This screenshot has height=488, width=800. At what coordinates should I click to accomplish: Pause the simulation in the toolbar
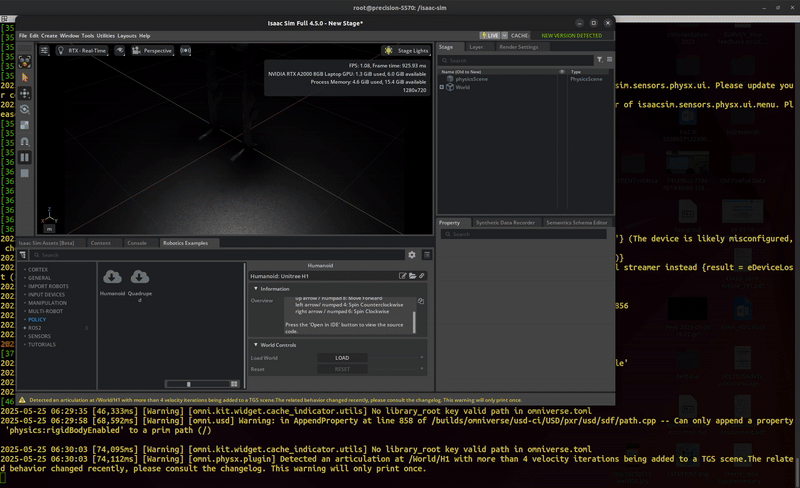click(x=25, y=157)
